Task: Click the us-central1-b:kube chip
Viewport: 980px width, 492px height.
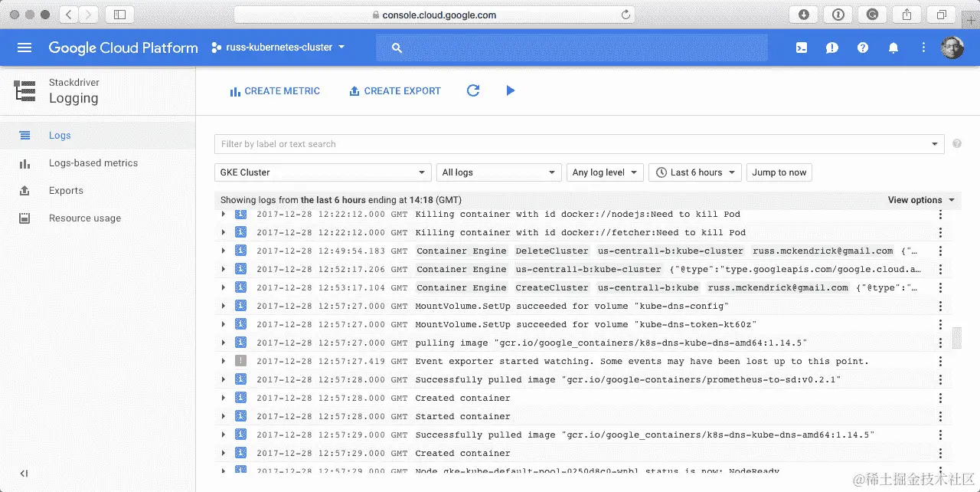Action: tap(648, 287)
